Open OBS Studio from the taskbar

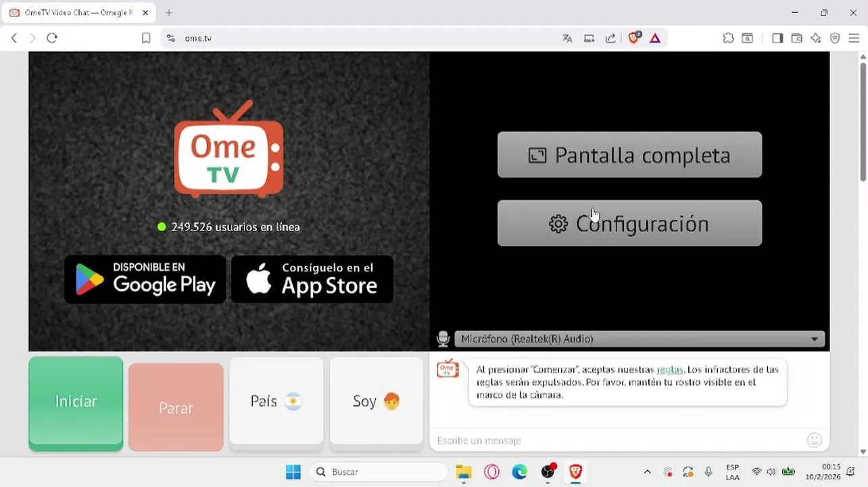[x=548, y=472]
